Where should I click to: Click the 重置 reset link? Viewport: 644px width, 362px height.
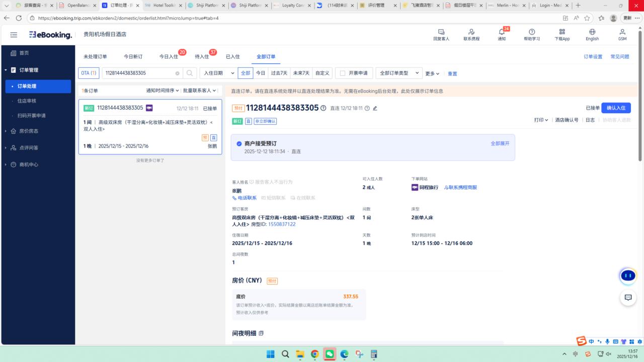(x=452, y=74)
